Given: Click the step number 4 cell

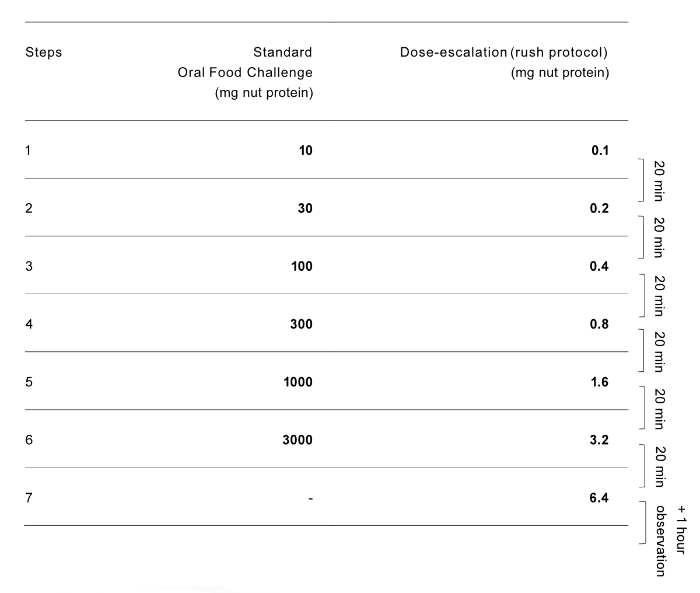Looking at the screenshot, I should 29,324.
